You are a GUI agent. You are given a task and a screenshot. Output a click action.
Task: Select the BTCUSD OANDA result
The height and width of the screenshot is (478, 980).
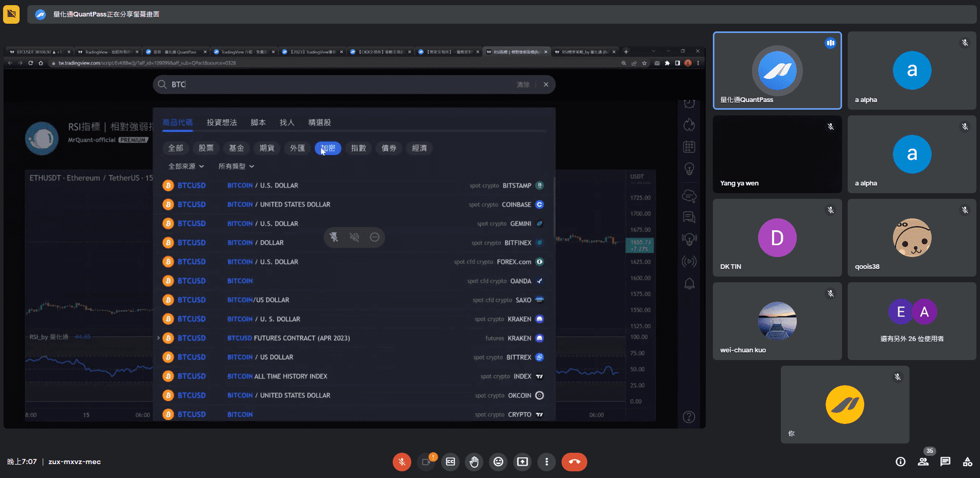pos(354,281)
